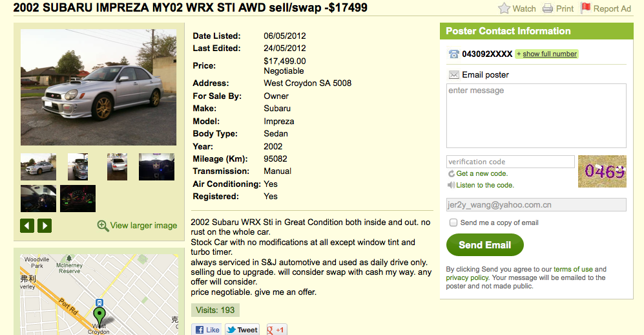Click the Watch star icon
The height and width of the screenshot is (335, 644).
point(504,8)
